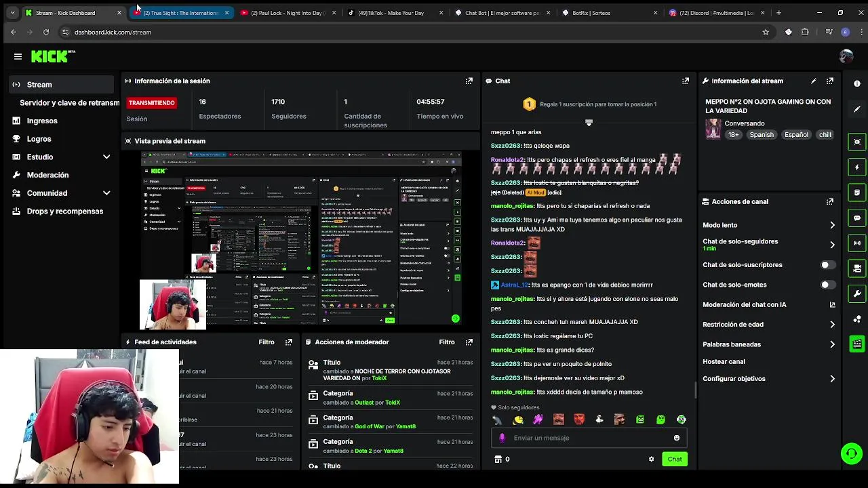Open Configurar objetivos settings
Image resolution: width=868 pixels, height=488 pixels.
point(769,379)
